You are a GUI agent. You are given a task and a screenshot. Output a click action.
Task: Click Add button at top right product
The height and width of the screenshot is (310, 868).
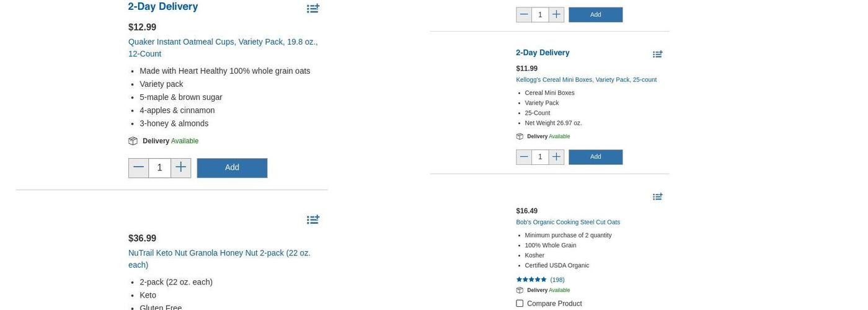(x=595, y=15)
